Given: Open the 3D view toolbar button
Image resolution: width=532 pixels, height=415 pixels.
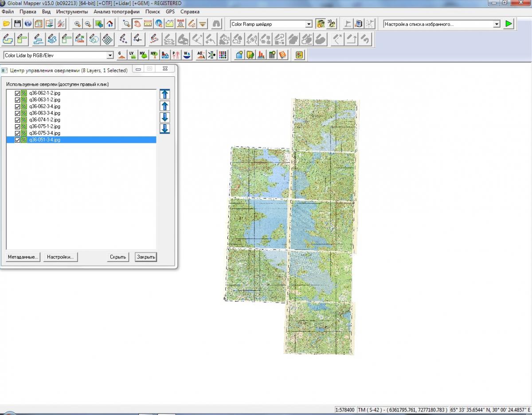Looking at the screenshot, I should click(x=331, y=24).
